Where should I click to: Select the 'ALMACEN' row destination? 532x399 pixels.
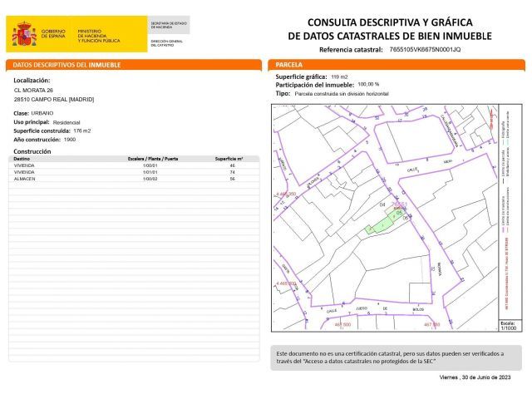pos(24,179)
